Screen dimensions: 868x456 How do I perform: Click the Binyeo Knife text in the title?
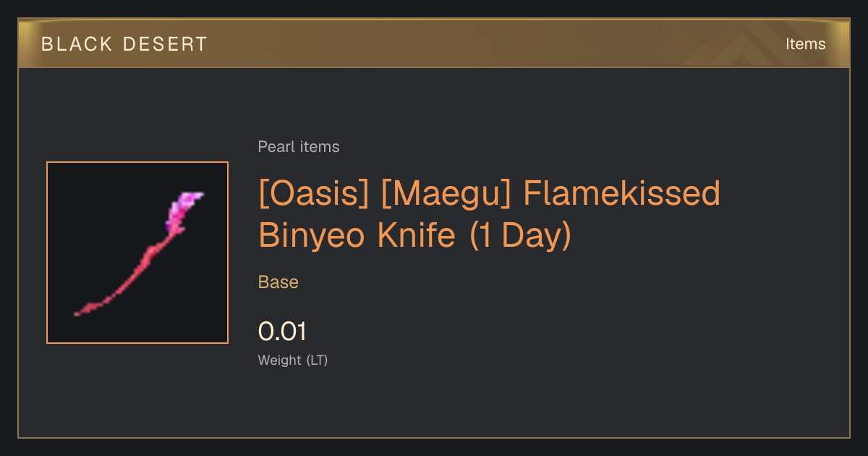(358, 235)
